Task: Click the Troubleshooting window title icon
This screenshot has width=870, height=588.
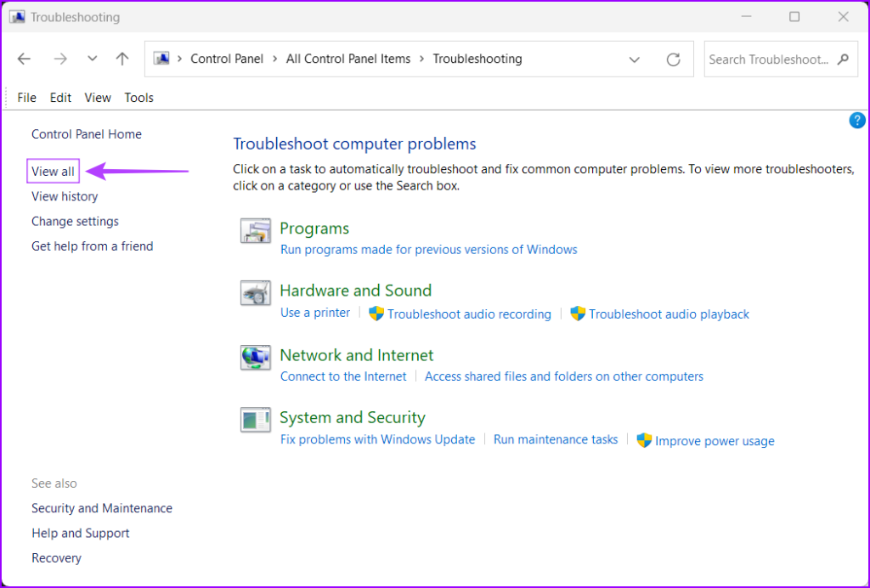Action: (17, 17)
